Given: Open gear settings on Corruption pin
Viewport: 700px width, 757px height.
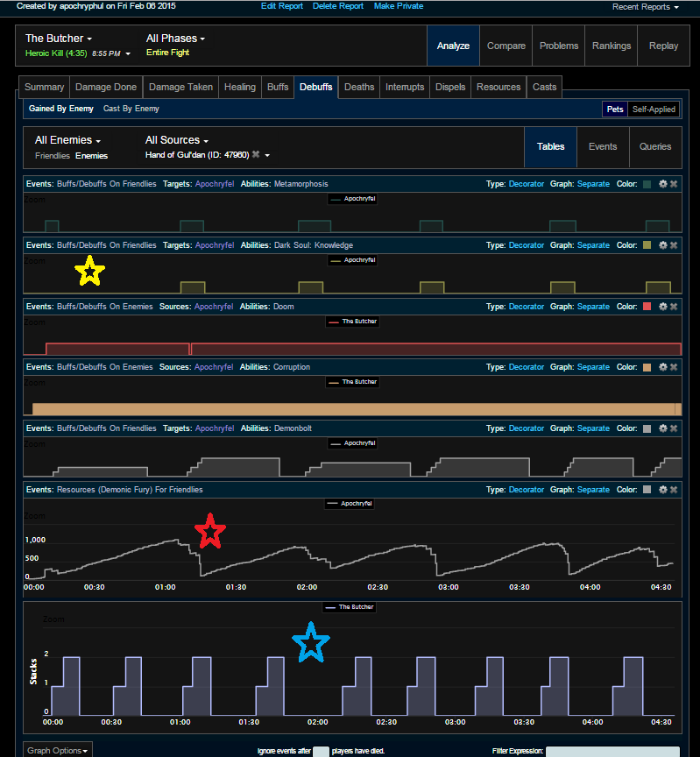Looking at the screenshot, I should tap(662, 367).
